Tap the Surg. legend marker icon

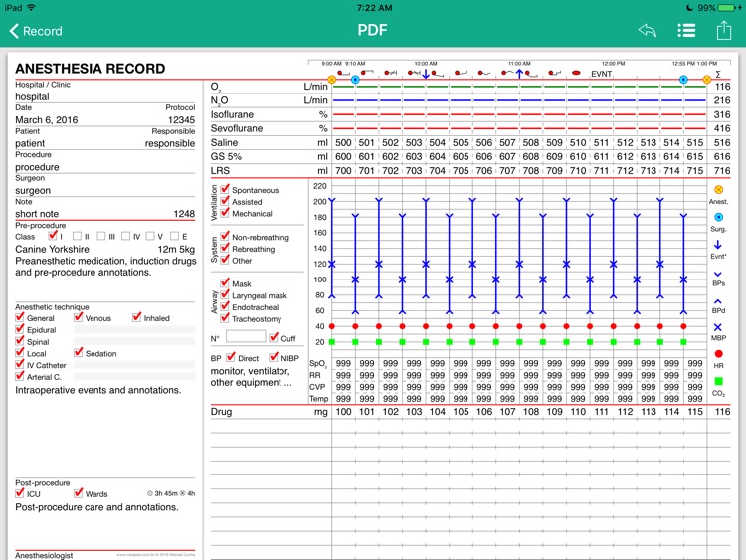pos(718,217)
